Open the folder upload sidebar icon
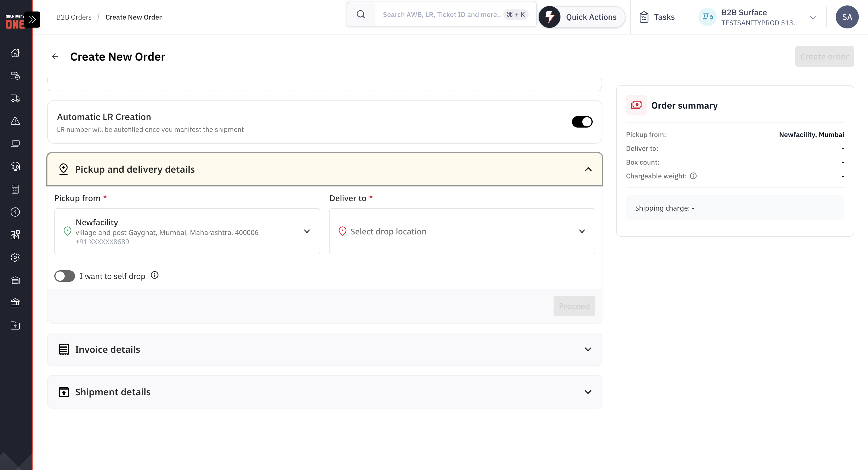Screen dimensions: 868x470 coord(15,325)
